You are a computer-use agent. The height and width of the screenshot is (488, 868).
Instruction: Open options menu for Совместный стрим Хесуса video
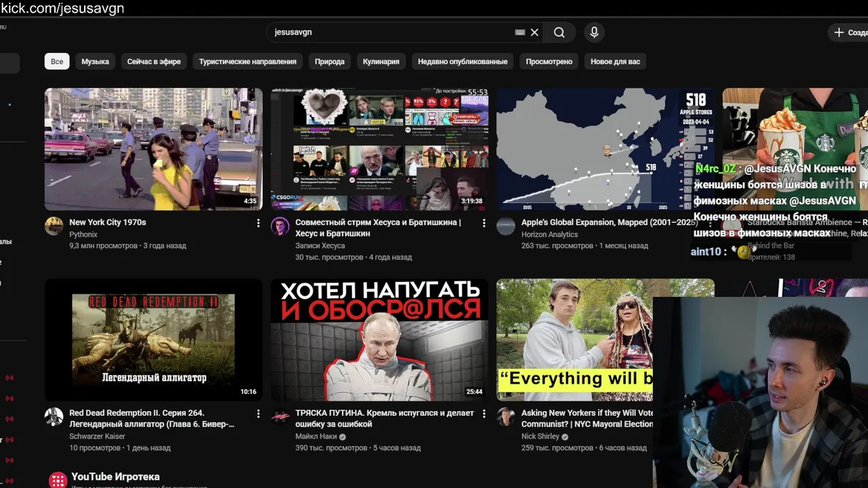point(484,223)
